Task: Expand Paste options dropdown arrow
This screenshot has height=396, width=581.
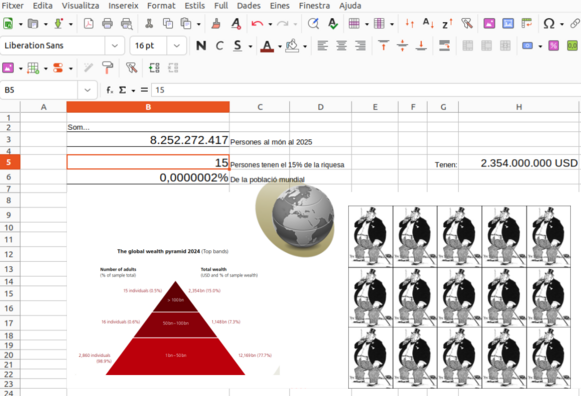Action: click(199, 24)
